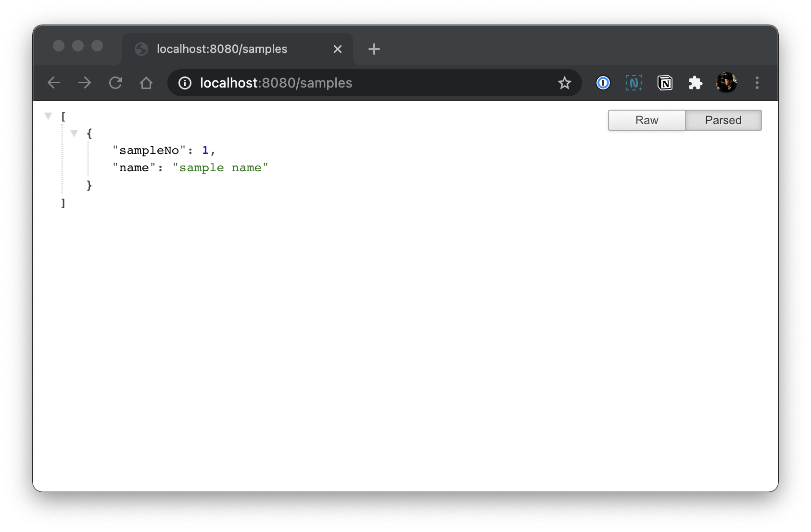
Task: Bookmark this page with the star
Action: pyautogui.click(x=564, y=83)
